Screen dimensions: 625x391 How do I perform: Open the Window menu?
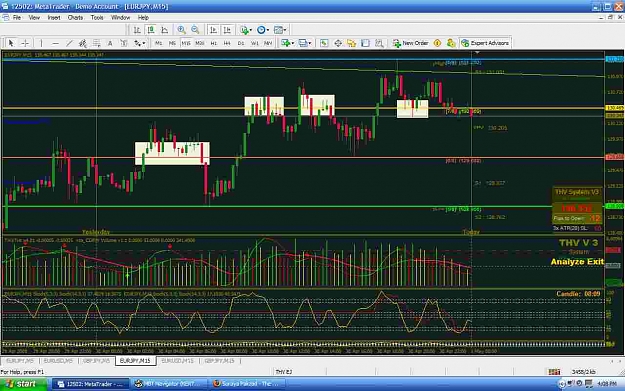click(120, 18)
